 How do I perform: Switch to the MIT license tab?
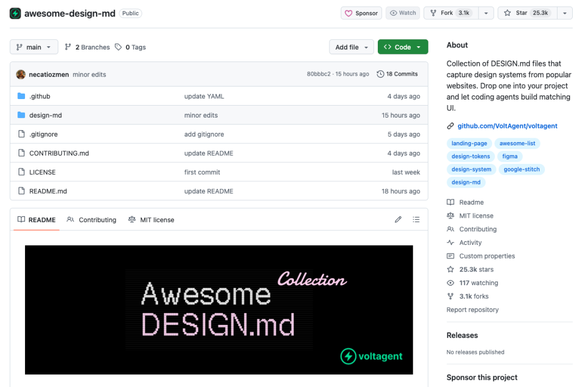point(151,220)
